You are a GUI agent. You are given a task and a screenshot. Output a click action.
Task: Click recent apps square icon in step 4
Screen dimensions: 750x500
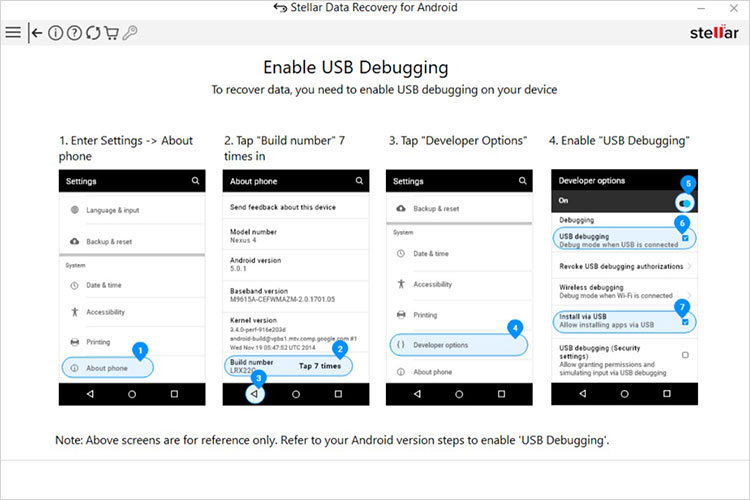(666, 394)
